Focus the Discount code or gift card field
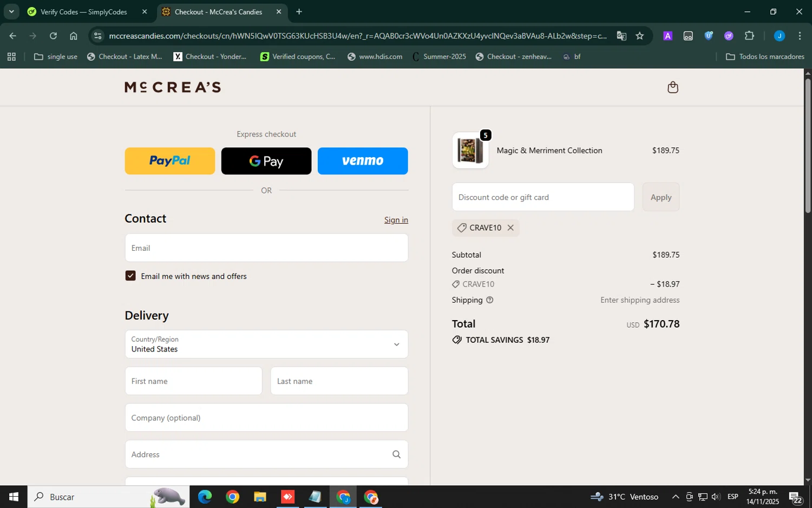The width and height of the screenshot is (812, 508). click(543, 197)
